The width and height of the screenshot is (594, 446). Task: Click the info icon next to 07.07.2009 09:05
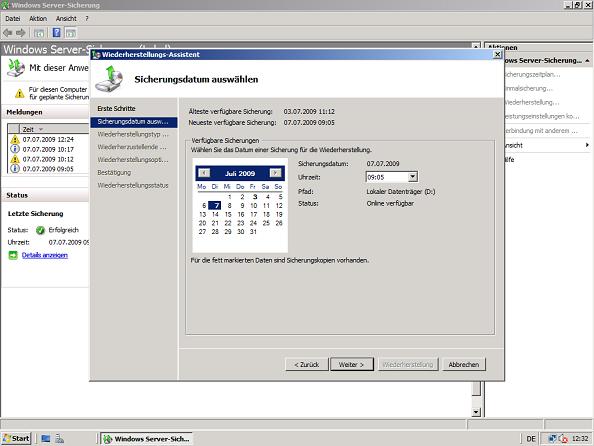click(x=15, y=169)
